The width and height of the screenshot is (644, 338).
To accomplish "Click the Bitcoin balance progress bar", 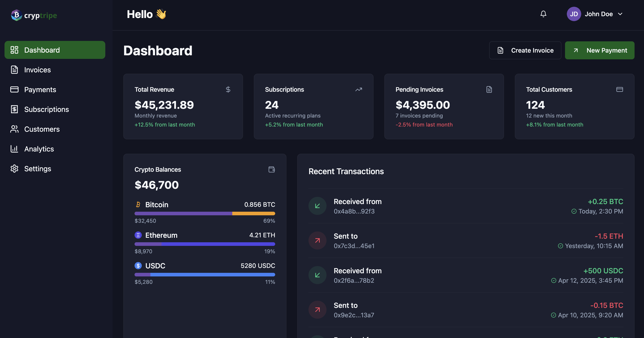I will (205, 213).
